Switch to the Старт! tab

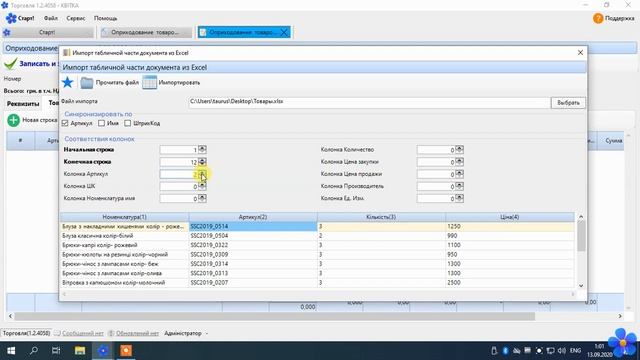(x=47, y=32)
